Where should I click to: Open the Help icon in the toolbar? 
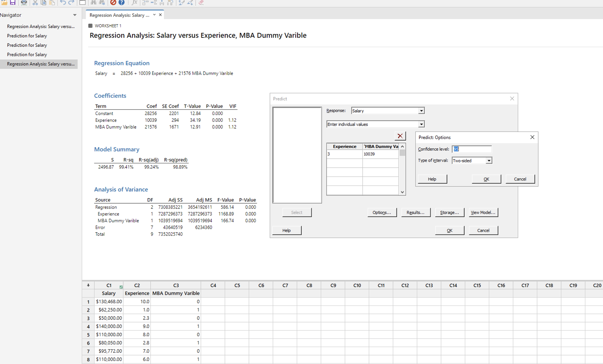(121, 3)
